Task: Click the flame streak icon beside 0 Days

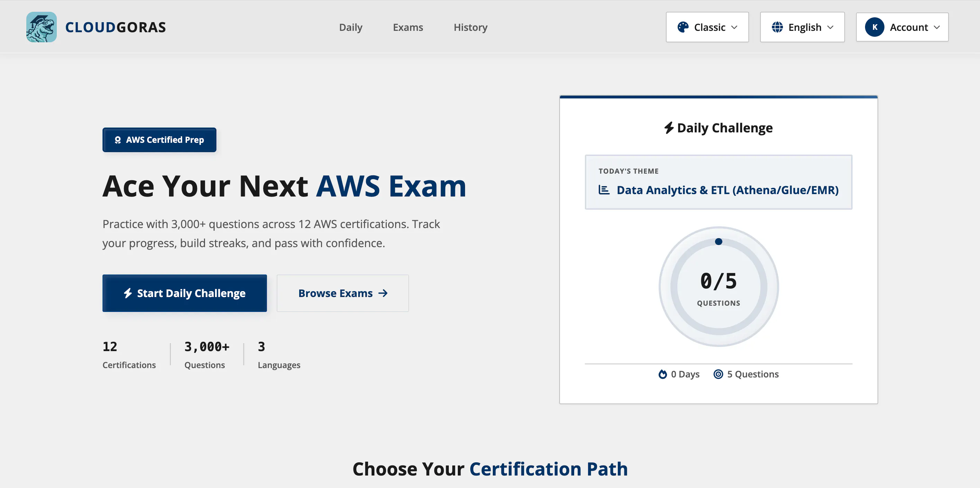Action: point(663,374)
